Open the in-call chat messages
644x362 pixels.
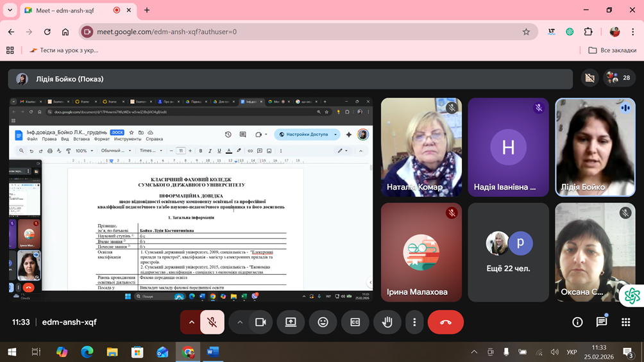click(x=602, y=322)
